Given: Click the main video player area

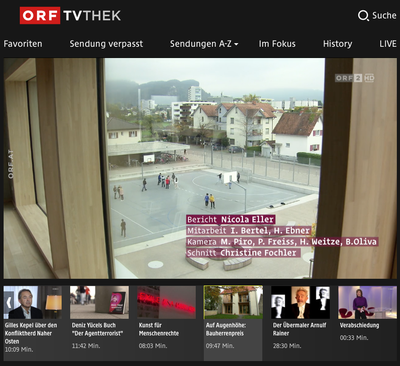Looking at the screenshot, I should (x=200, y=168).
